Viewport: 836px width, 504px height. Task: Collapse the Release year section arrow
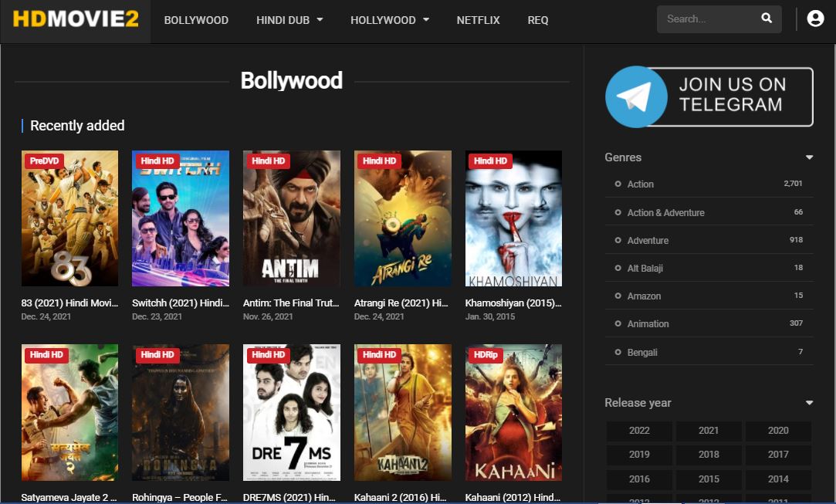[809, 403]
